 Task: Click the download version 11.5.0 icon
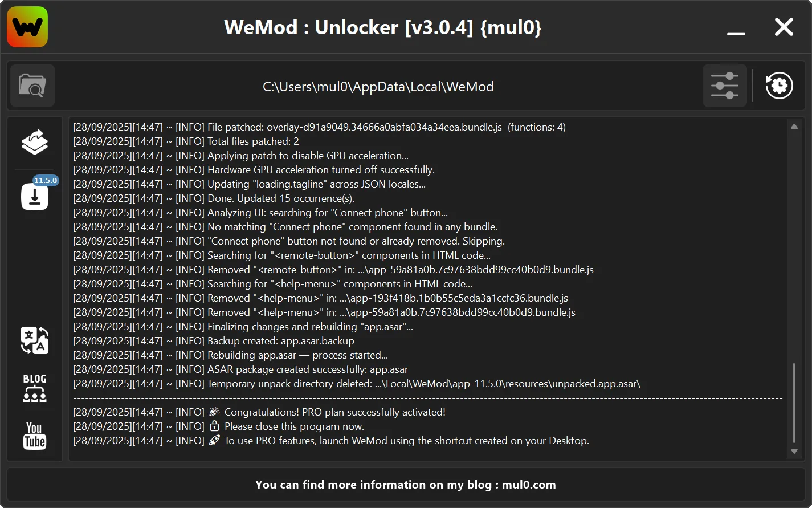point(35,196)
